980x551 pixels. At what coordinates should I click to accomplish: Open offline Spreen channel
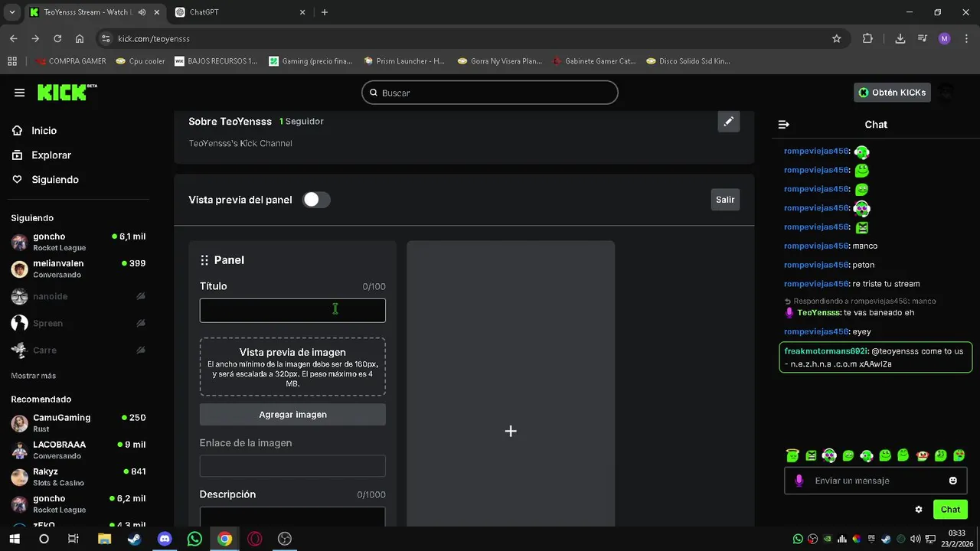[x=78, y=323]
